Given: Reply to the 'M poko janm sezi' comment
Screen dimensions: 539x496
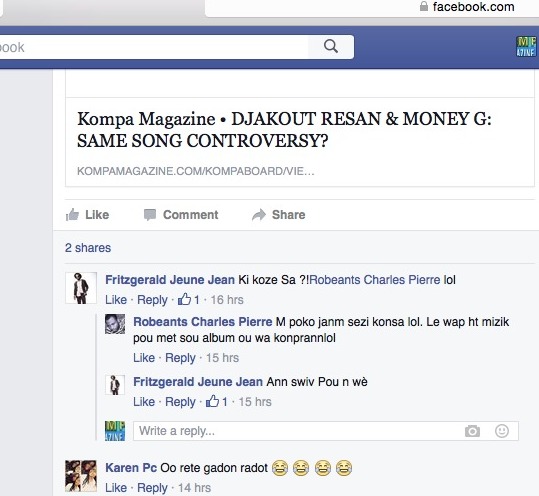Looking at the screenshot, I should [180, 358].
